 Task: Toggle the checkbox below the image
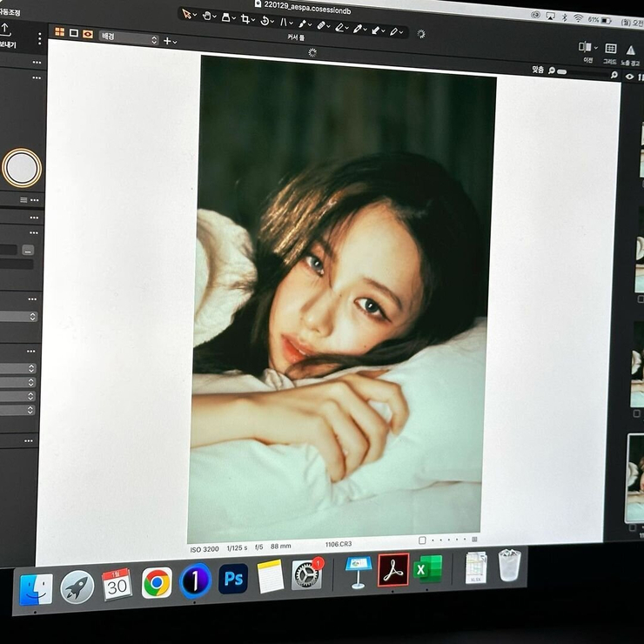pos(422,540)
